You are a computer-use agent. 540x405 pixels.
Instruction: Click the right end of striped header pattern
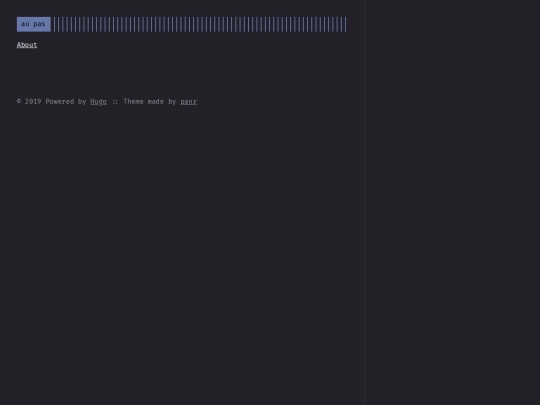(345, 24)
